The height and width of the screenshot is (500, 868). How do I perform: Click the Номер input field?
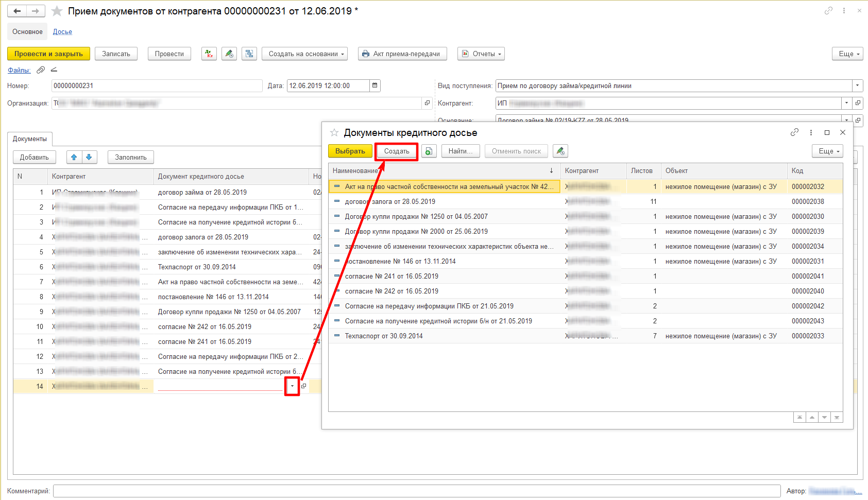(157, 85)
